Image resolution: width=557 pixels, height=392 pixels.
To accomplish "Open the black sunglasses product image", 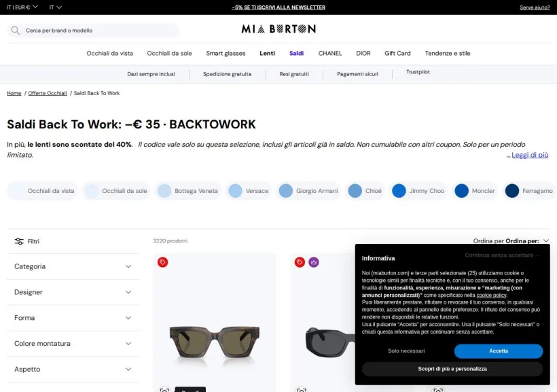I will (x=329, y=342).
